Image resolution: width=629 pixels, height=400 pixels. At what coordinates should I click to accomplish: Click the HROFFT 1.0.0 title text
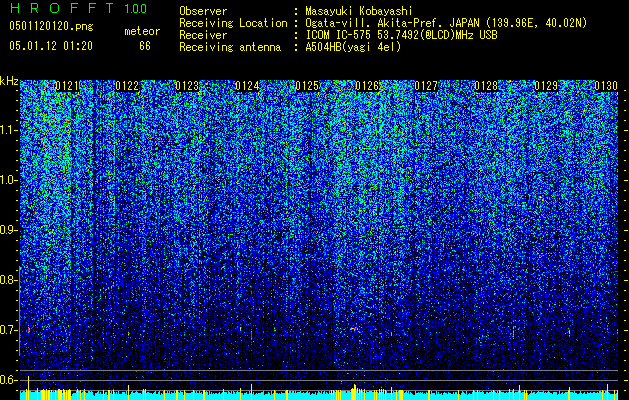coord(78,8)
